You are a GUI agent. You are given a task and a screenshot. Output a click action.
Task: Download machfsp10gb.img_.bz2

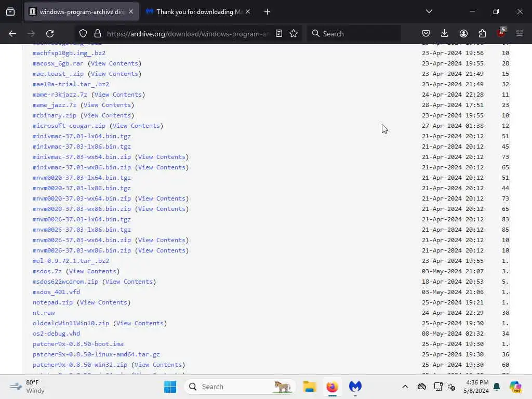tap(69, 54)
